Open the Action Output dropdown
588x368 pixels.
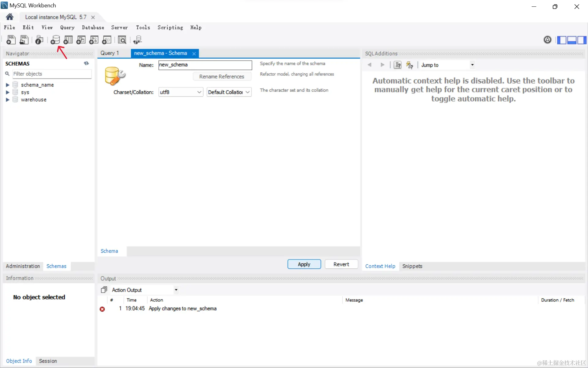pos(176,290)
